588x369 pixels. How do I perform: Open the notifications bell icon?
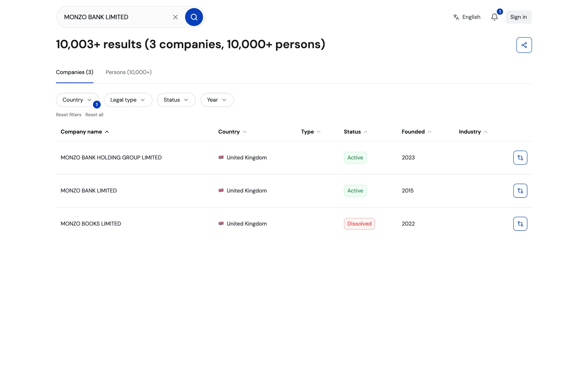coord(494,17)
